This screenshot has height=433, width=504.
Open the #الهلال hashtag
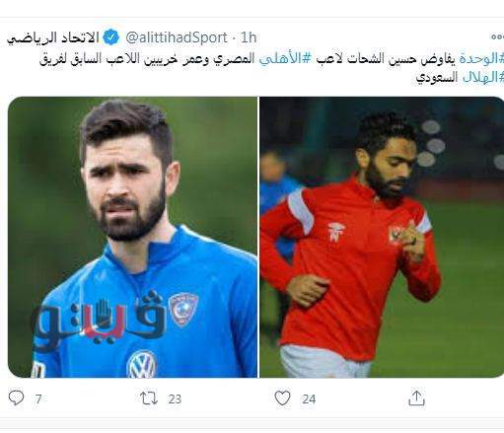(483, 78)
